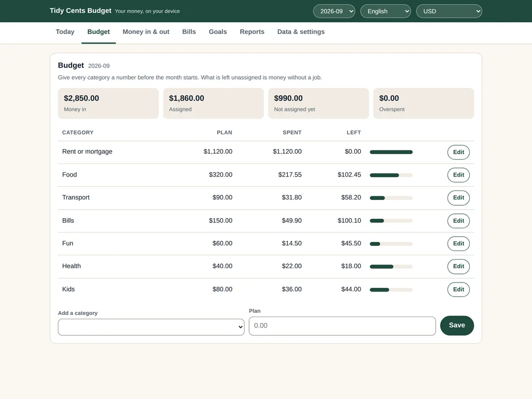Focus the Plan amount input field

[x=342, y=326]
